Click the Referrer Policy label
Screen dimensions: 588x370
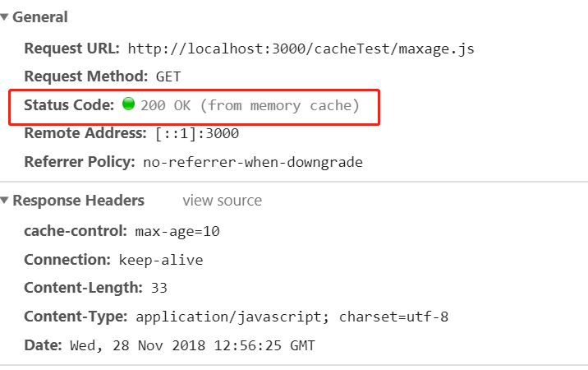coord(80,162)
